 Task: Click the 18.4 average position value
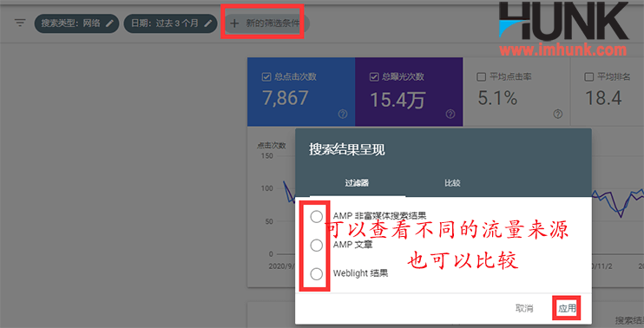[x=603, y=99]
